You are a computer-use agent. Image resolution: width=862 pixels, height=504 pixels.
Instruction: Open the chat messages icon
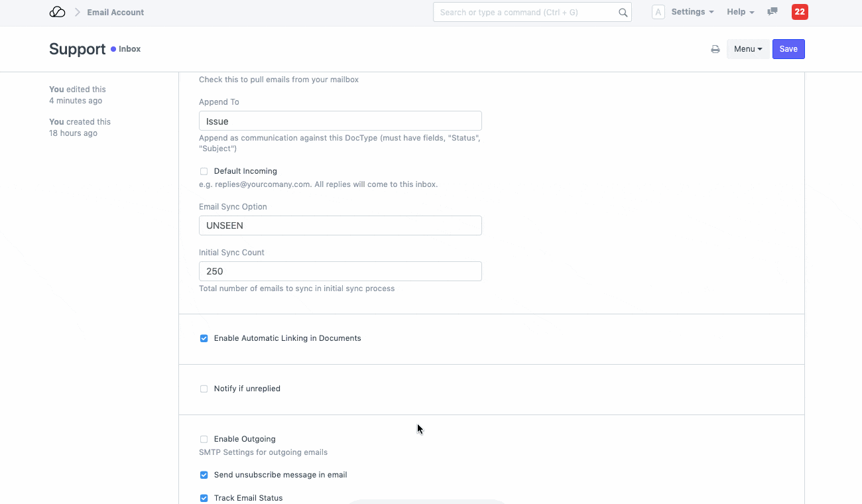[772, 12]
